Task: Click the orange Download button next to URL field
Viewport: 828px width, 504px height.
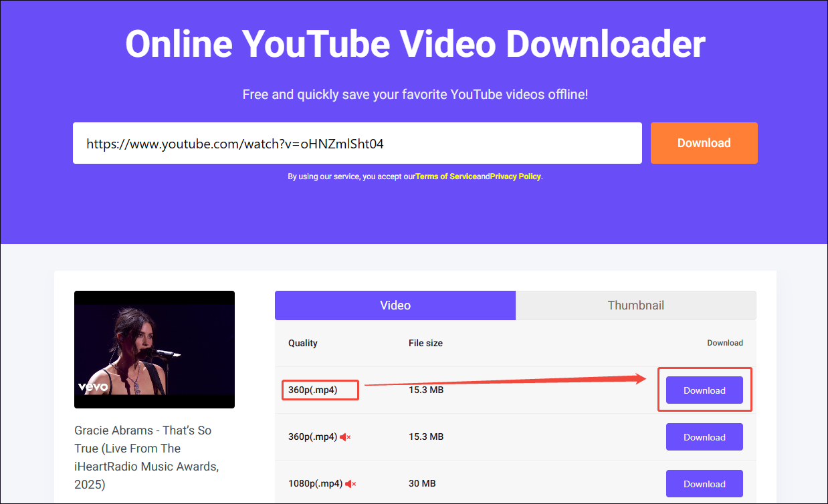Action: coord(704,142)
